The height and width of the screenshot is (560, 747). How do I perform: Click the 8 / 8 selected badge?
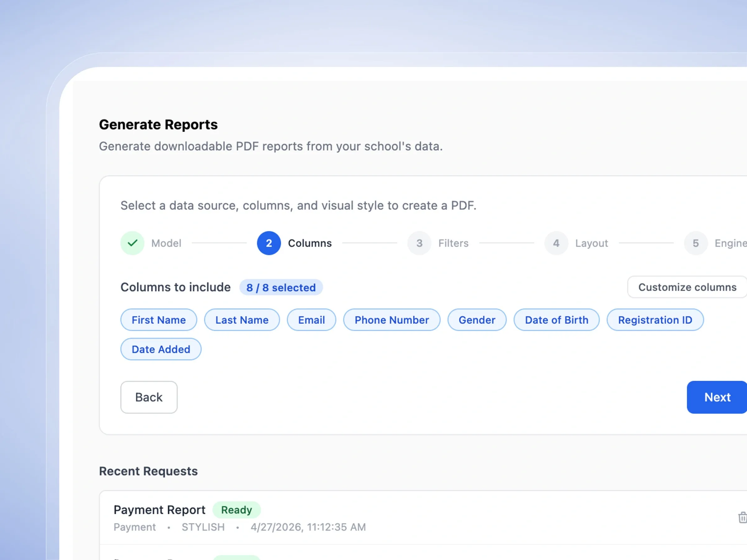tap(281, 287)
